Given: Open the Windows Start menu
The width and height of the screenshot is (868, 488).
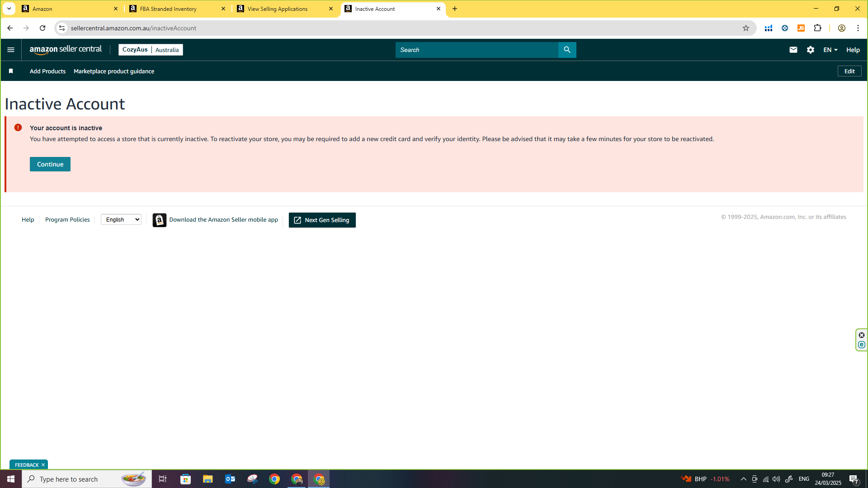Looking at the screenshot, I should 11,479.
